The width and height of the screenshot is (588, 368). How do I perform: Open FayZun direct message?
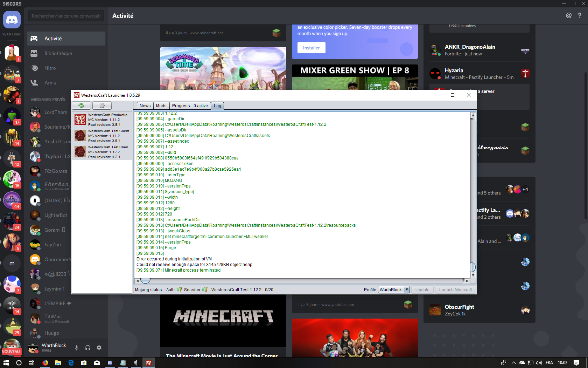50,245
